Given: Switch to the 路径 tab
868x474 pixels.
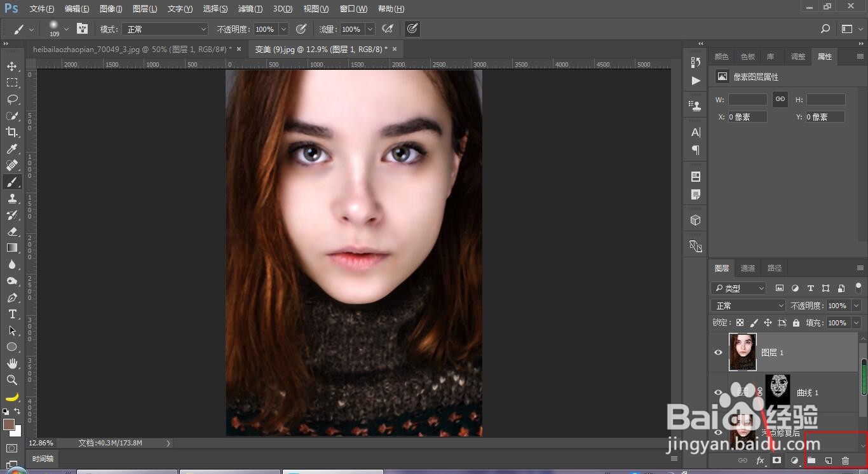Looking at the screenshot, I should (x=775, y=268).
